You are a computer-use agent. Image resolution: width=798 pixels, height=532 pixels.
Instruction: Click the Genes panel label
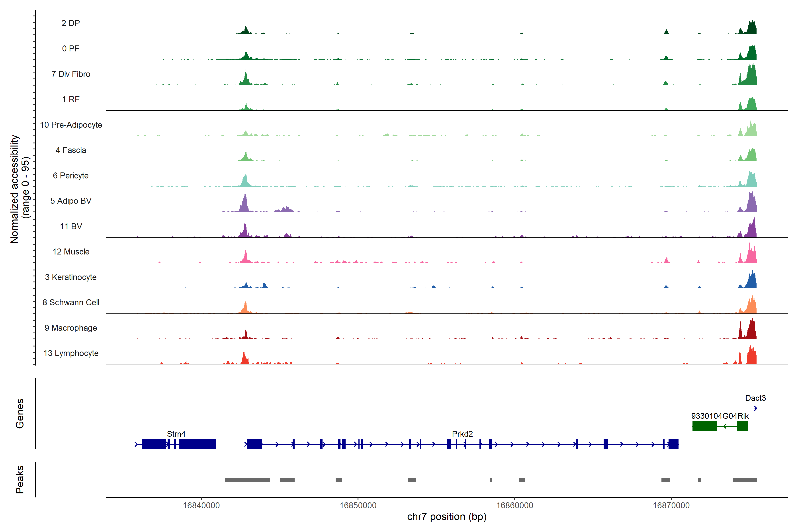[x=20, y=413]
